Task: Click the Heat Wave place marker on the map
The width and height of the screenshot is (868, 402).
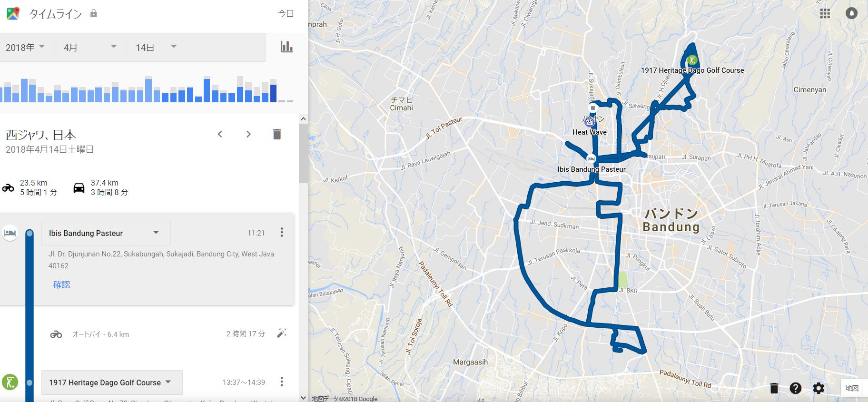Action: 590,121
